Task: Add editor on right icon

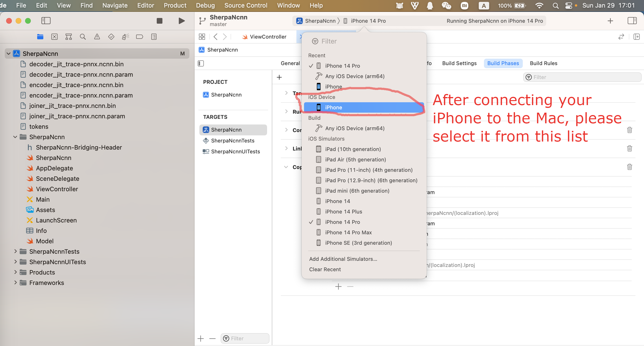Action: pyautogui.click(x=636, y=37)
